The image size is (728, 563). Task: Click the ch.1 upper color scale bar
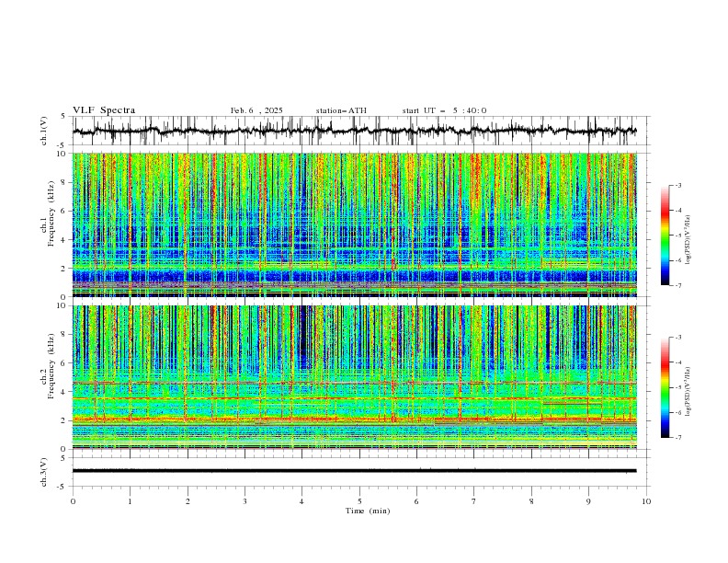pyautogui.click(x=665, y=236)
